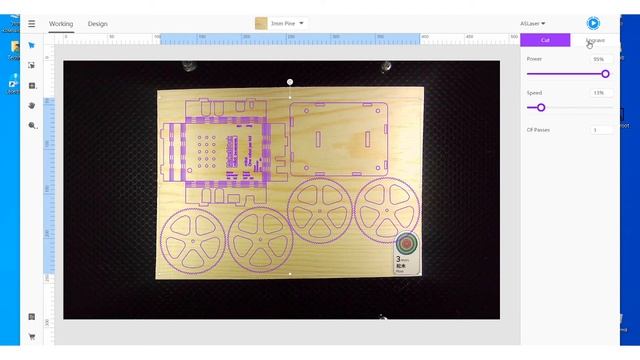Select the bottom-left wheel outline
Viewport: 640px width, 360px height.
[193, 241]
